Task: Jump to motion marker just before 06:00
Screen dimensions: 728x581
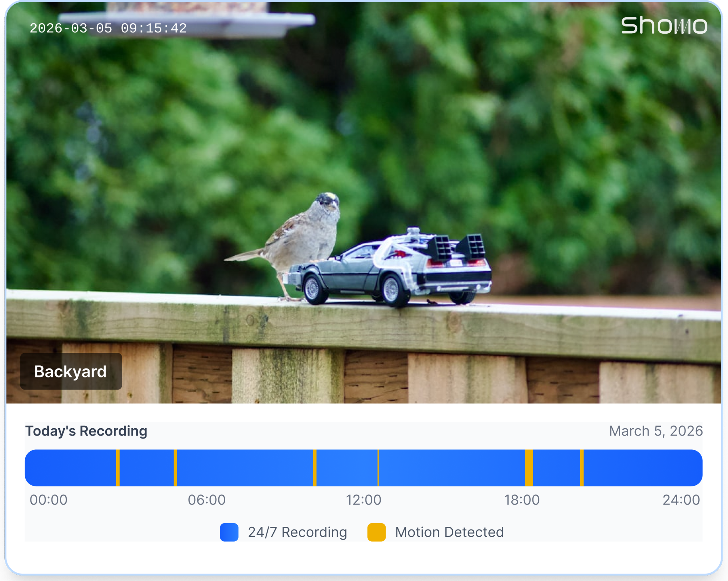Action: point(175,468)
